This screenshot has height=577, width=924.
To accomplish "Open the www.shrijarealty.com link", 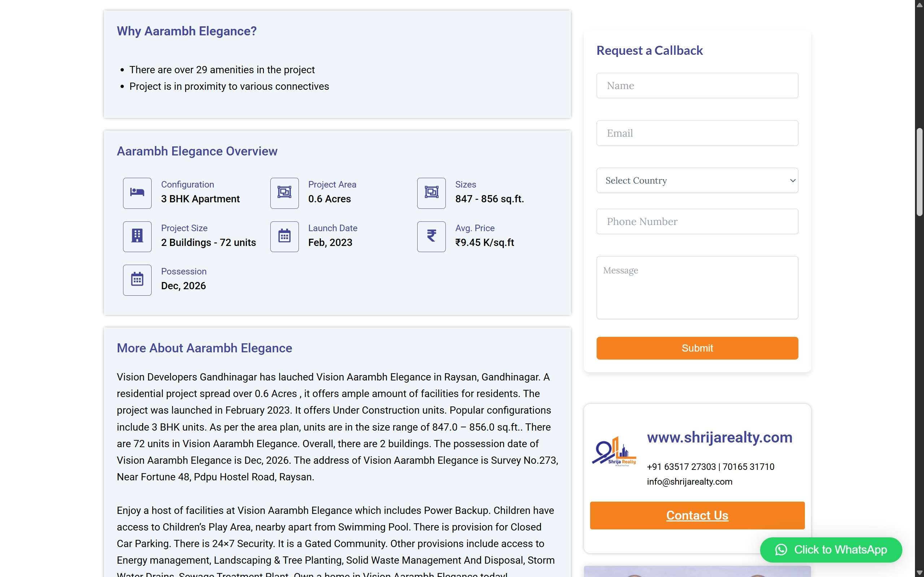I will coord(719,437).
